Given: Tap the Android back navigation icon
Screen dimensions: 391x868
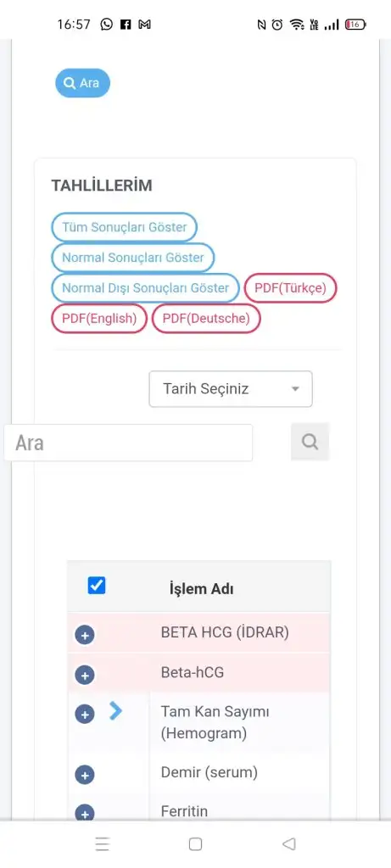Looking at the screenshot, I should coord(288,843).
